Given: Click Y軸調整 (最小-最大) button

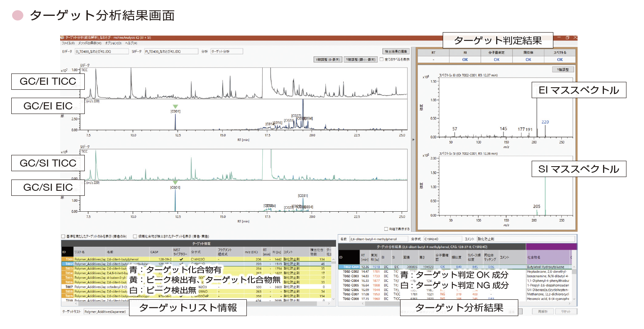Looking at the screenshot, I should tap(360, 60).
